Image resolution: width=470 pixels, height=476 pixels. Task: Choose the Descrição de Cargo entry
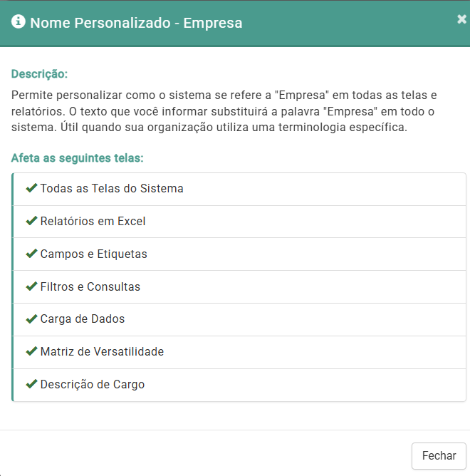[93, 385]
